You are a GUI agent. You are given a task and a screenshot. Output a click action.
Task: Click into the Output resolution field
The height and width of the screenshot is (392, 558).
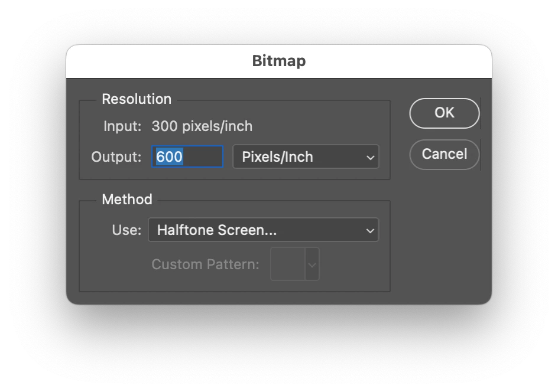coord(187,156)
